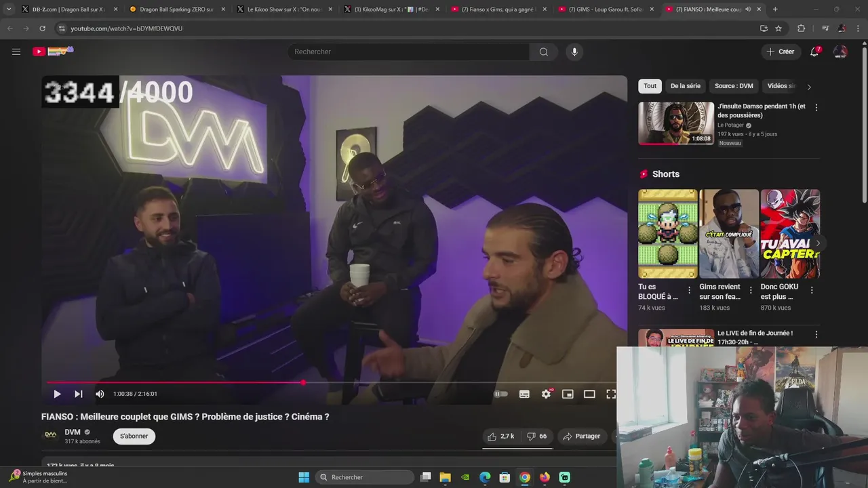Focus the Rechercher search field on YouTube
The height and width of the screenshot is (488, 868).
[409, 52]
